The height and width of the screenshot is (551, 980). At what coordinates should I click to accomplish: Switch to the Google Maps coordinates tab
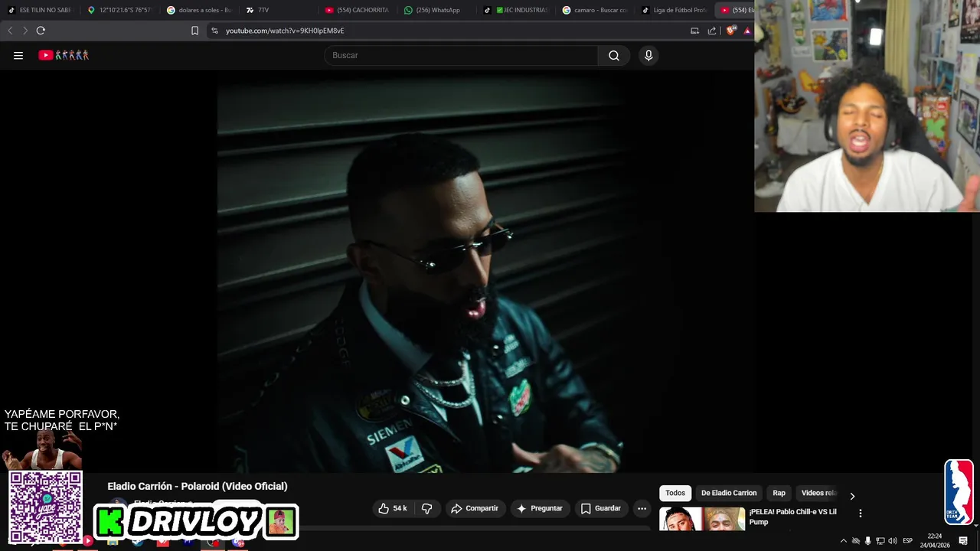[119, 10]
